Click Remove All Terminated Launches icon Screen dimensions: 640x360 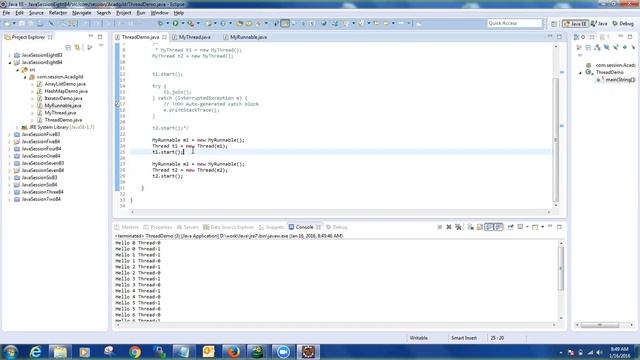(x=458, y=227)
